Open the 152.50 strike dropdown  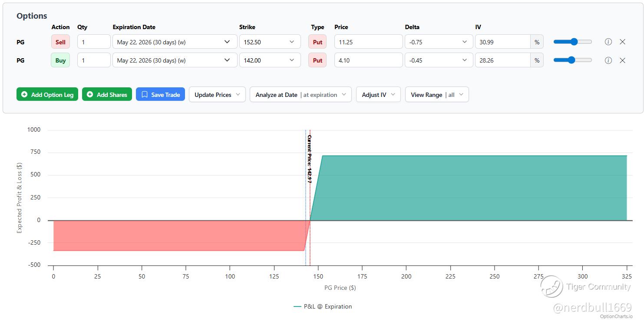pos(270,42)
